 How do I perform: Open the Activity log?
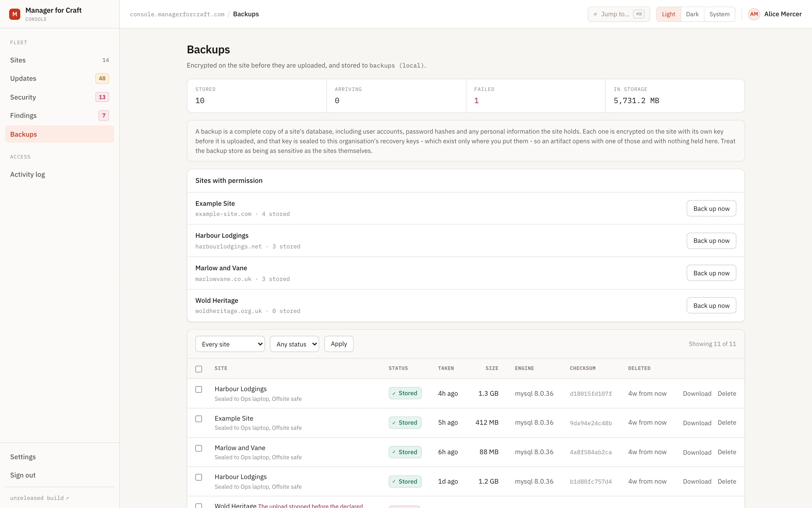59,174
